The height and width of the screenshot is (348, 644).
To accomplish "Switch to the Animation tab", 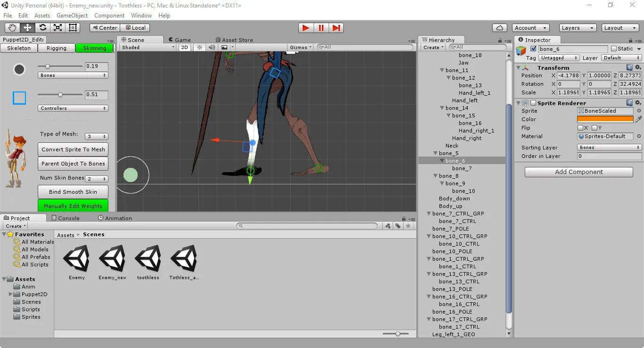I will [x=115, y=218].
